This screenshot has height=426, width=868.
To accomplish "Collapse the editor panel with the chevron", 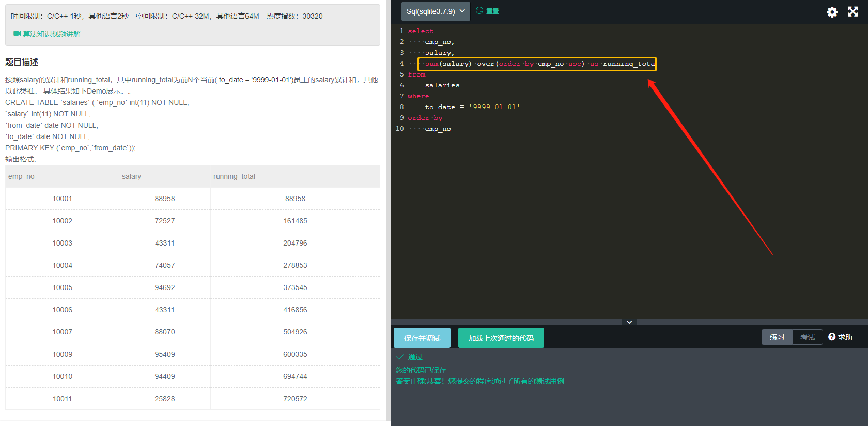I will point(629,322).
